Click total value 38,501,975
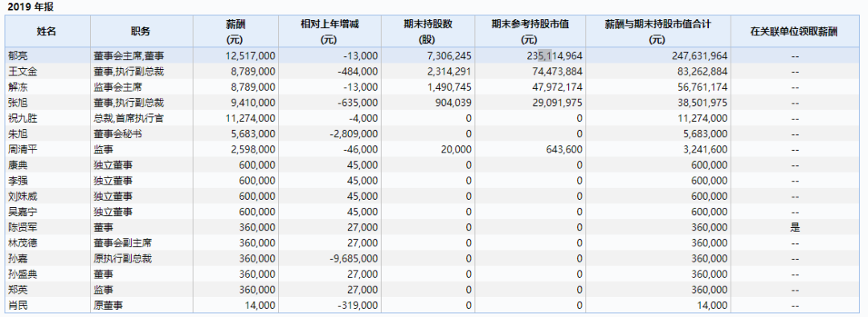 (702, 103)
